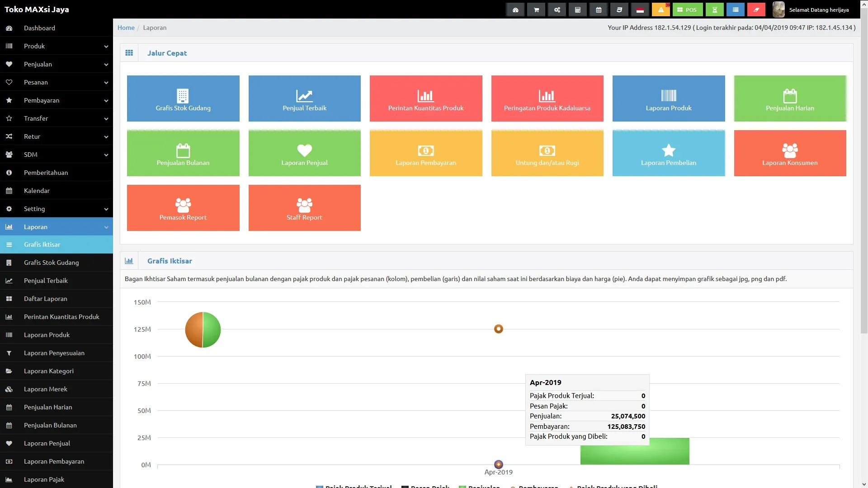Click the Indonesian flag language icon

click(x=640, y=9)
